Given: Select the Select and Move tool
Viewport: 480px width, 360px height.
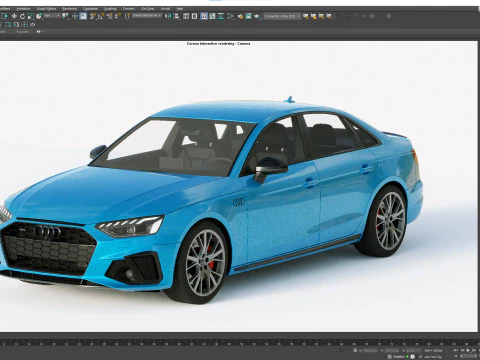Looking at the screenshot, I should [14, 16].
